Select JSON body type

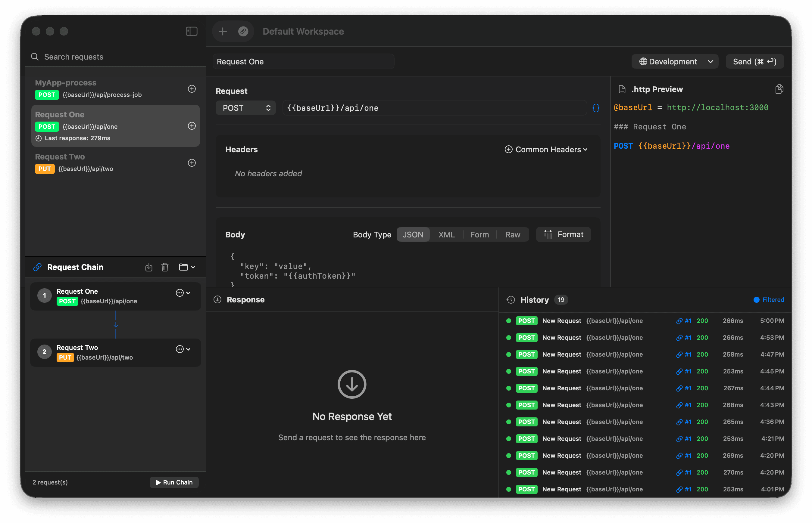[x=413, y=235]
